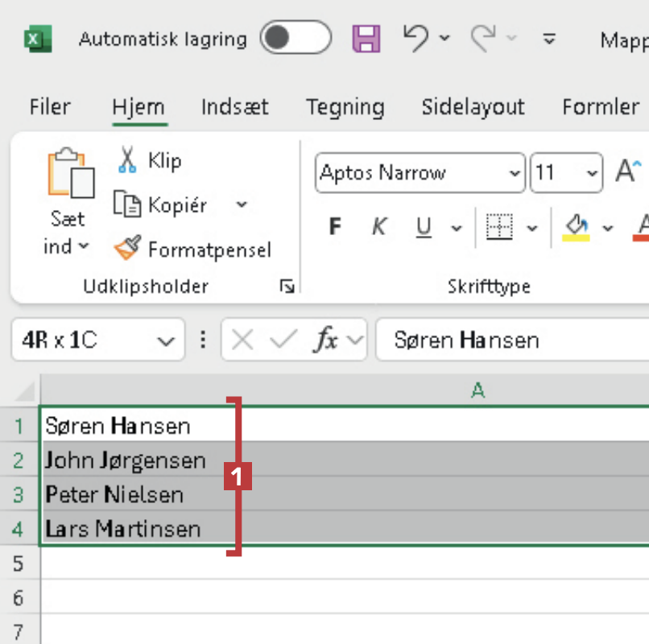
Task: Click the Undo arrow icon
Action: pyautogui.click(x=416, y=39)
